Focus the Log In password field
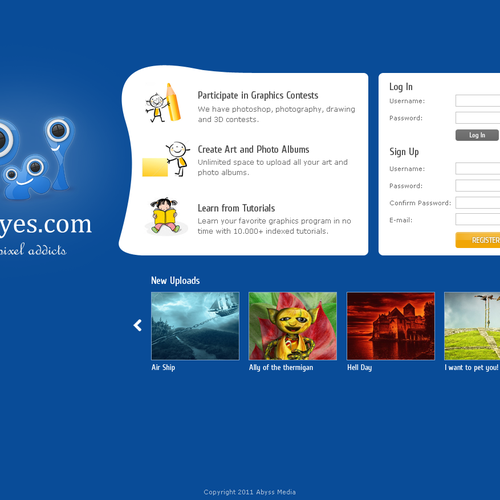 pos(478,118)
